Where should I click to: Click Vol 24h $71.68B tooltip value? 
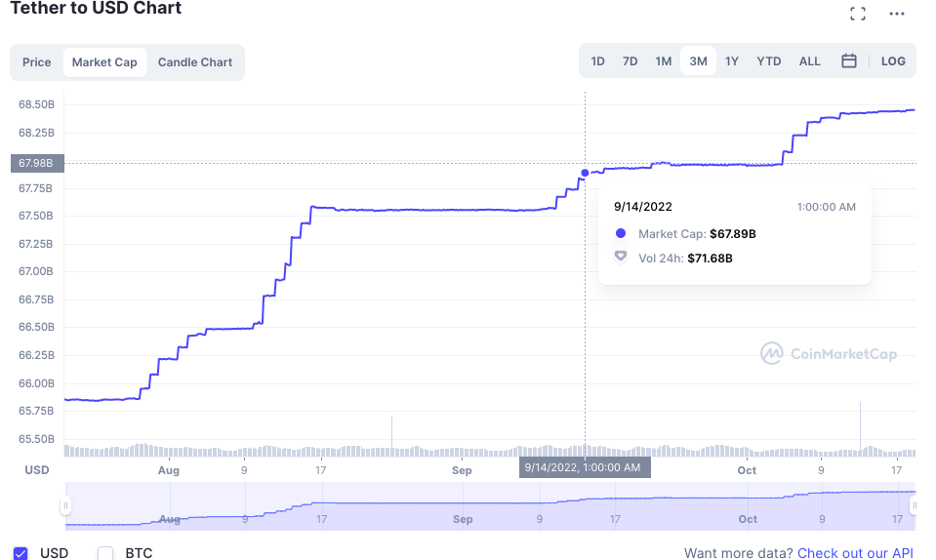coord(710,259)
